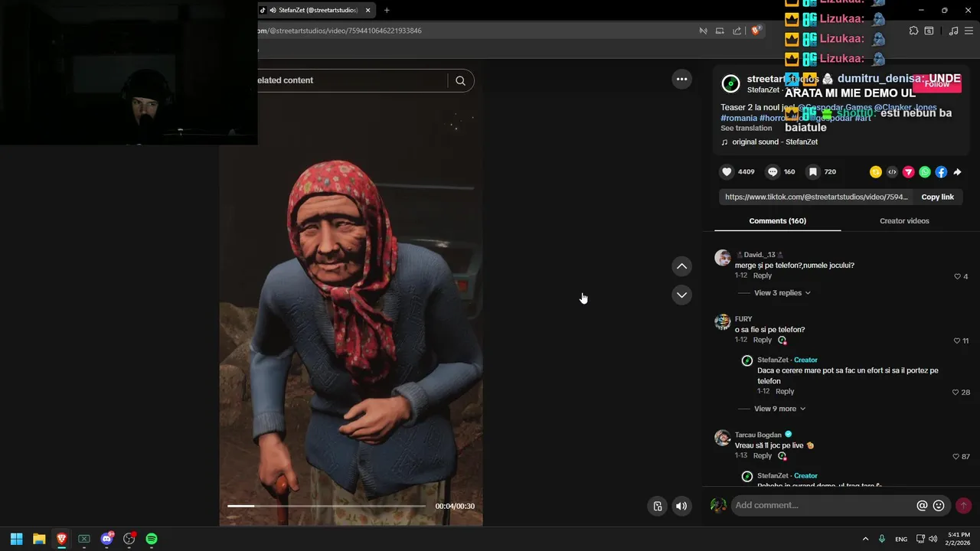Image resolution: width=980 pixels, height=551 pixels.
Task: Open the Brave media playlist music-note icon
Action: (953, 31)
